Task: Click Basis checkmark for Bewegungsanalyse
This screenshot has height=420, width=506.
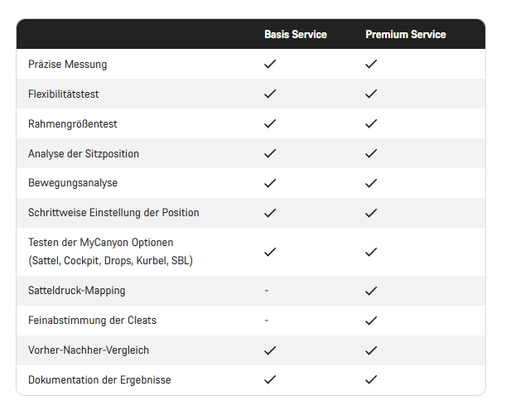Action: click(x=270, y=183)
